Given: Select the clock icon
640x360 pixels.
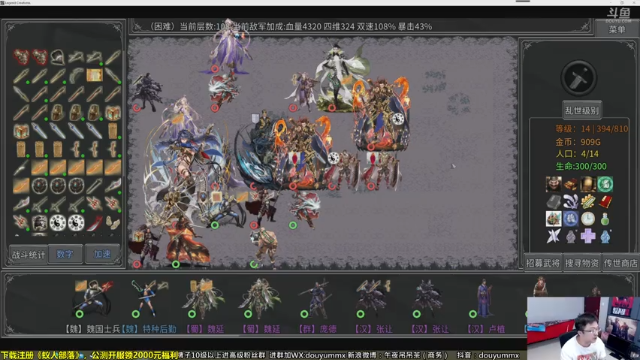Looking at the screenshot, I should (x=588, y=219).
